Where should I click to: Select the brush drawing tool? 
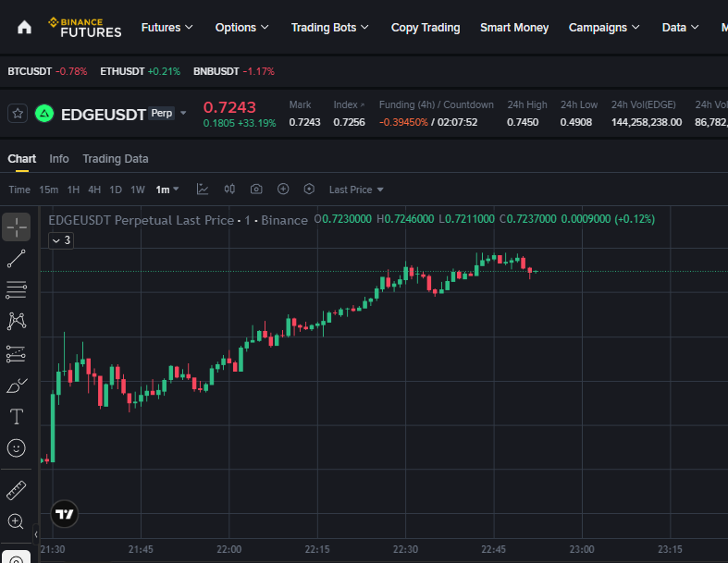[17, 386]
